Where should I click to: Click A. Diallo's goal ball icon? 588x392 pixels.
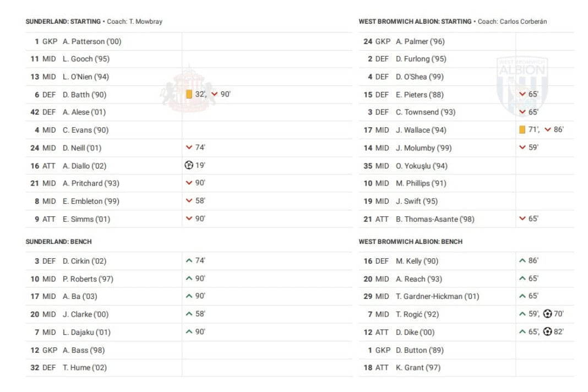click(x=189, y=165)
